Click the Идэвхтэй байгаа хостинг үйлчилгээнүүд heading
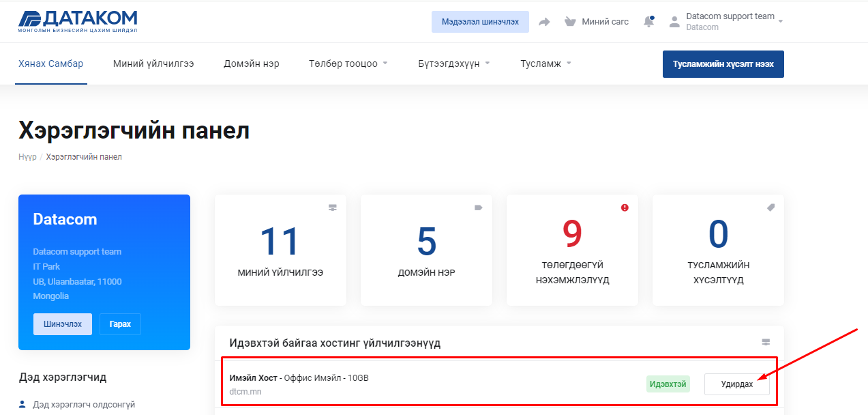 pos(335,343)
